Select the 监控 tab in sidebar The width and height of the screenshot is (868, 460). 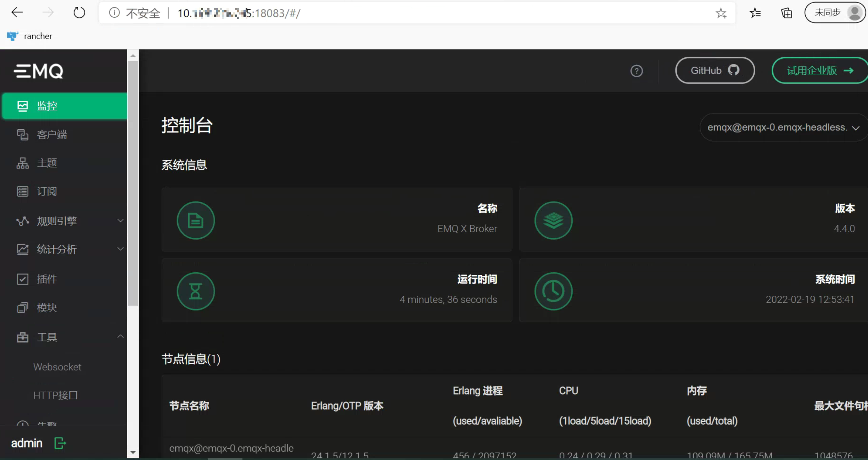click(x=64, y=106)
